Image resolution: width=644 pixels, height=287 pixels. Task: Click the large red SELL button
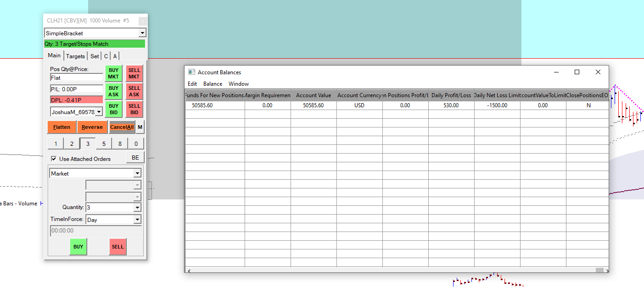click(x=118, y=247)
